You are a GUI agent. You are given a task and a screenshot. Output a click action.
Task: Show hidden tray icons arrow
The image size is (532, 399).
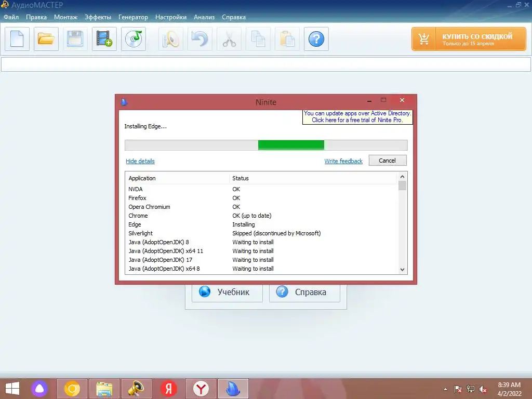coord(445,389)
